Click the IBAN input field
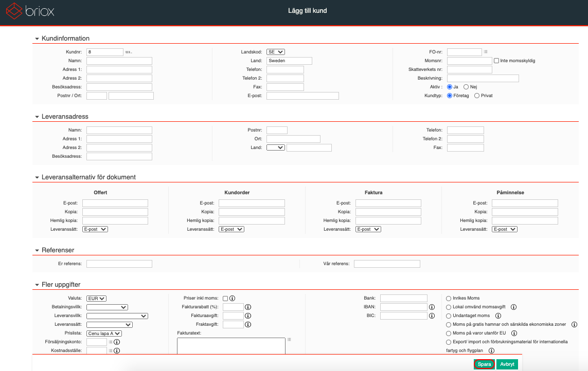Screen dimensions: 588x371 pyautogui.click(x=404, y=307)
